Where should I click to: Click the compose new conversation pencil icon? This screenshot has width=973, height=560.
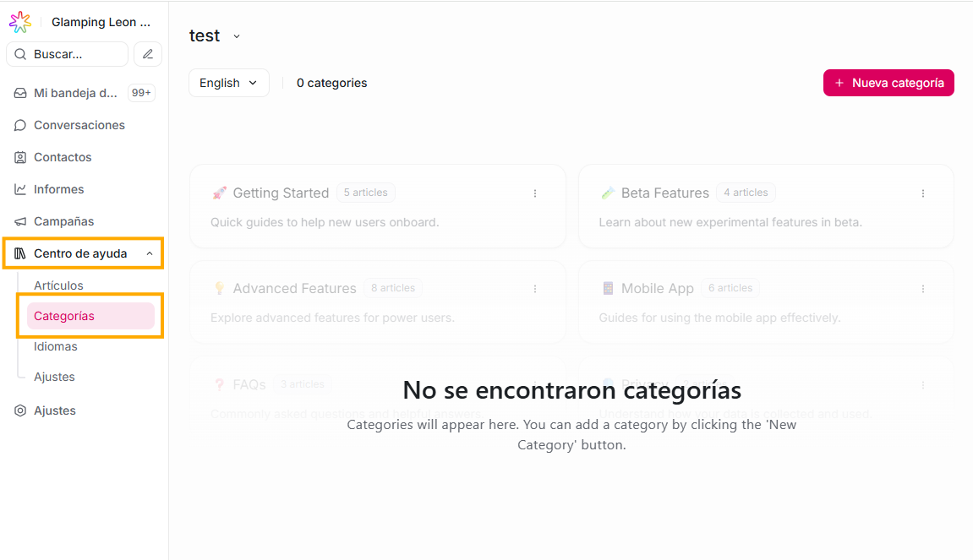(x=148, y=54)
